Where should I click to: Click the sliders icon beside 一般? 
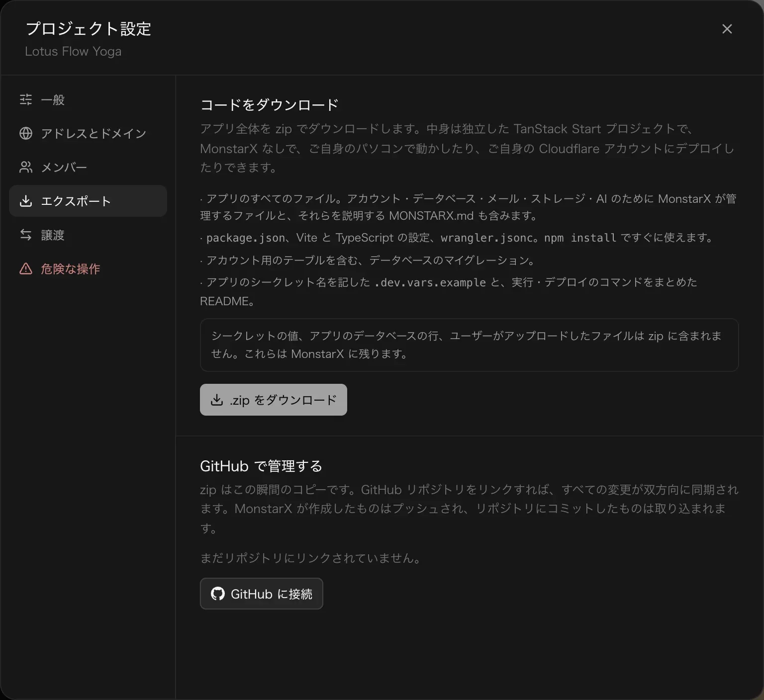coord(26,99)
